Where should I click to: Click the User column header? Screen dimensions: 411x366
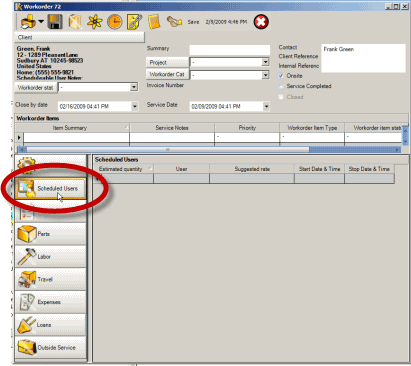[x=181, y=169]
